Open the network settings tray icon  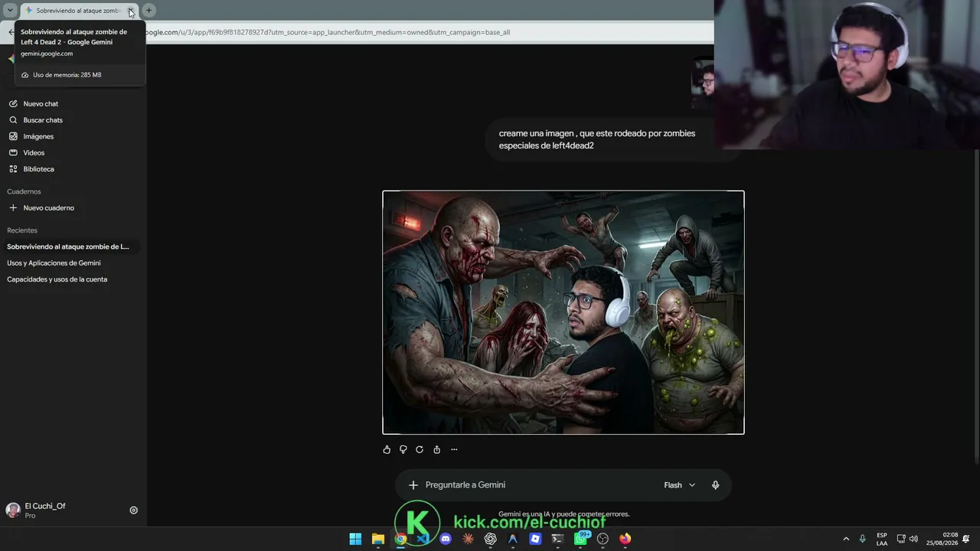pyautogui.click(x=901, y=539)
